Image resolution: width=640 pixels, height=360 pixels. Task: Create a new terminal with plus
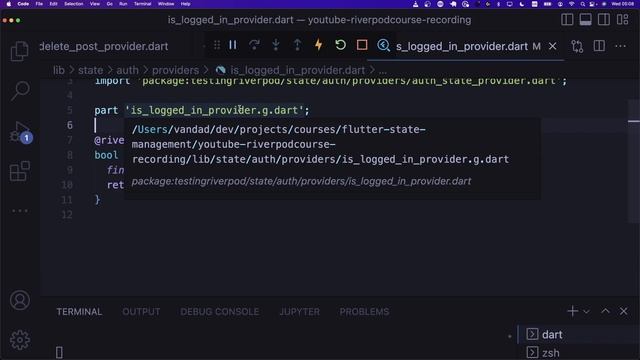tap(572, 311)
